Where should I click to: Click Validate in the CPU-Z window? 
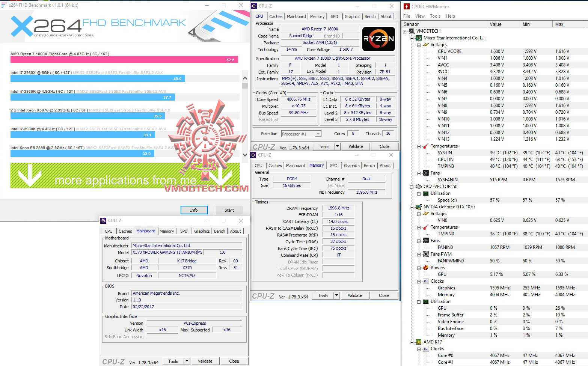[355, 146]
